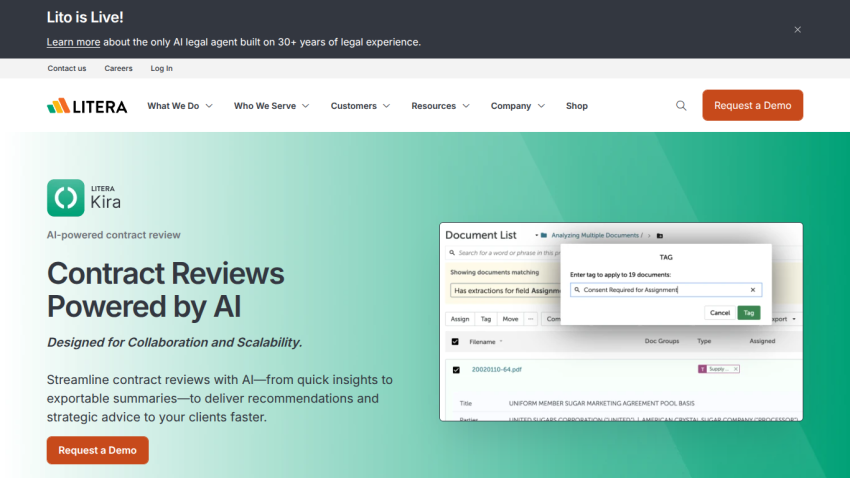Go to the Careers page
This screenshot has width=850, height=478.
pos(118,68)
